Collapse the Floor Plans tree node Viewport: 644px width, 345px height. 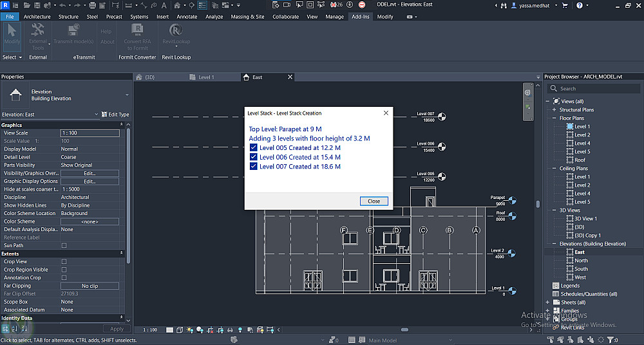tap(554, 118)
